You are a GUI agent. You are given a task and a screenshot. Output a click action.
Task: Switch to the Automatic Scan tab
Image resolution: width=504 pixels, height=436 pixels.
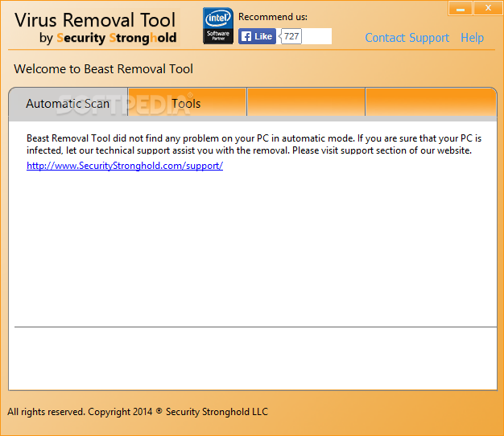point(68,102)
